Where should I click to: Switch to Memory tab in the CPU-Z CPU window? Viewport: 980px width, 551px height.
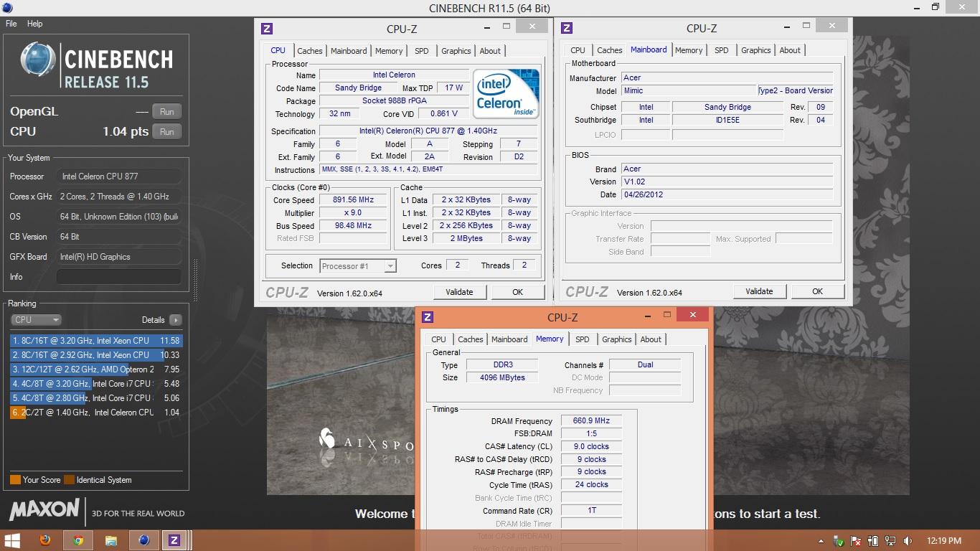coord(389,51)
